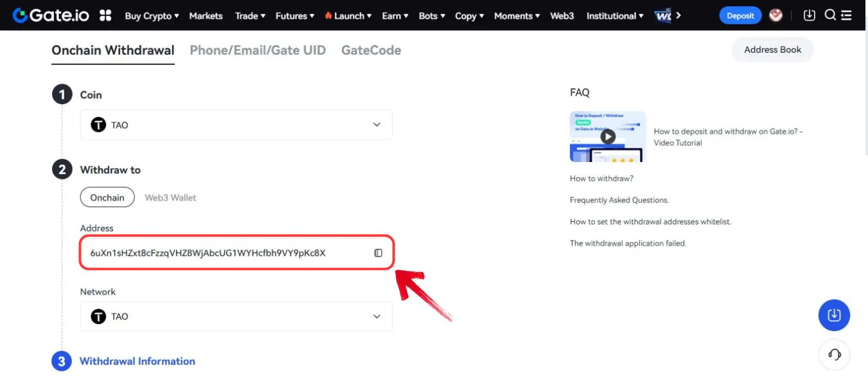
Task: Open the hamburger menu icon in the header
Action: (846, 15)
